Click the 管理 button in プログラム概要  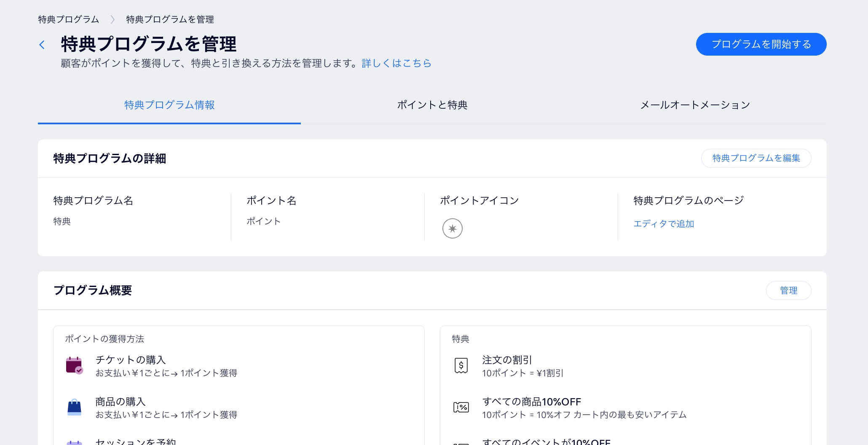pos(788,290)
